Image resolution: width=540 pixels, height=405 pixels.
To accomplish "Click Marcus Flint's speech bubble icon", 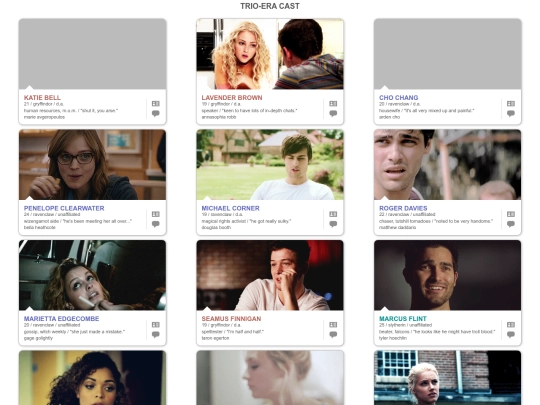I will pyautogui.click(x=511, y=334).
